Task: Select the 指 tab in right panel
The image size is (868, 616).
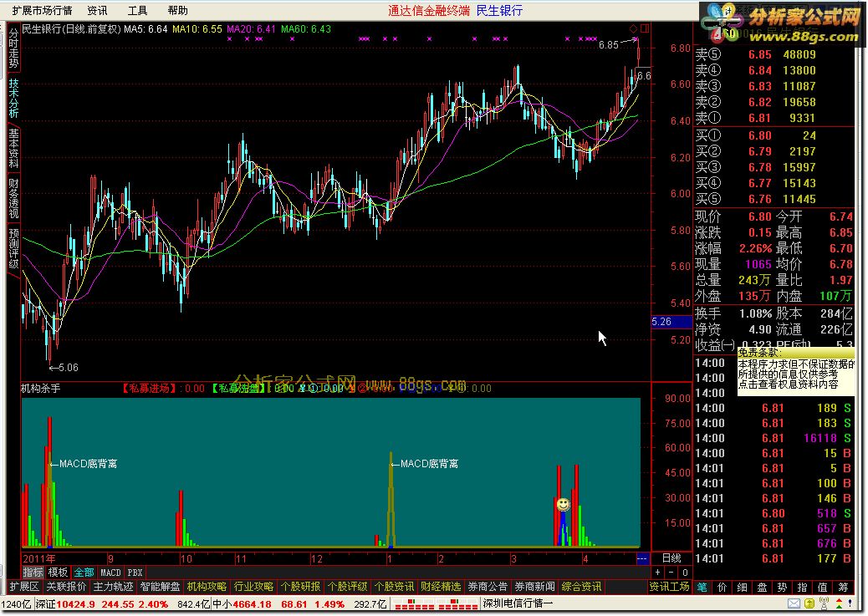Action: click(x=802, y=588)
